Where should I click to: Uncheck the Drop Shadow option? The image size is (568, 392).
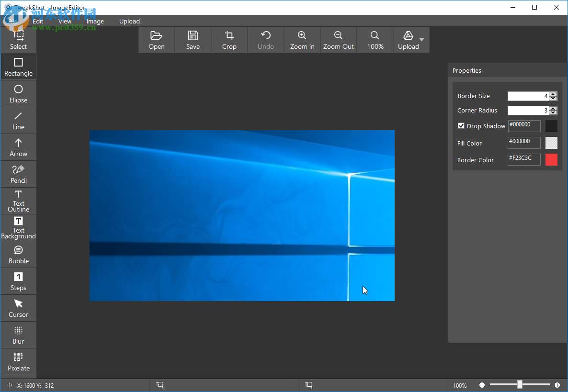pyautogui.click(x=461, y=126)
